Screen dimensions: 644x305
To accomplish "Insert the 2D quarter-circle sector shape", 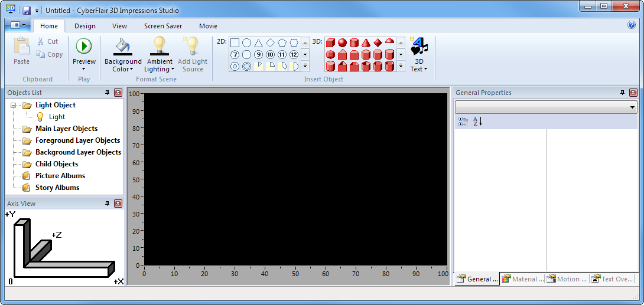I will click(270, 66).
